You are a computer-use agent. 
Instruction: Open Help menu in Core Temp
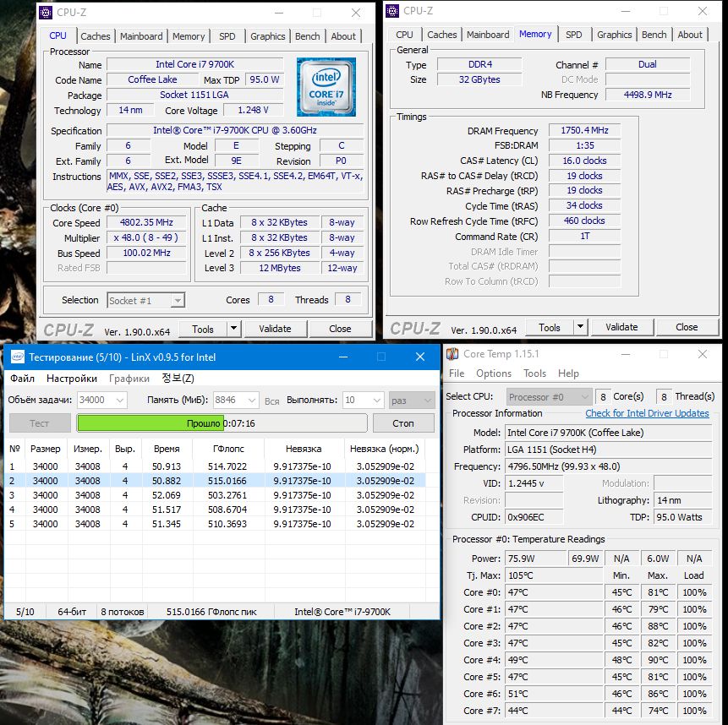(x=568, y=373)
